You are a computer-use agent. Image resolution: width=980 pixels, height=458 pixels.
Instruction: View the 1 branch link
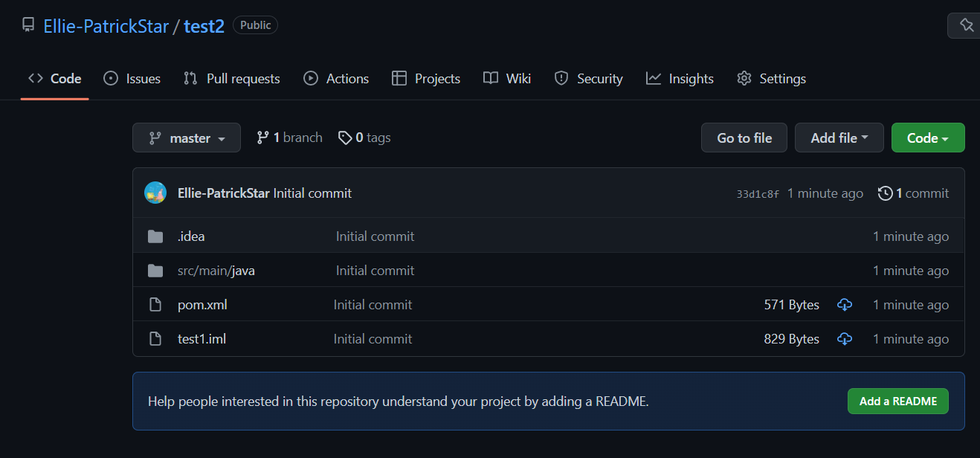tap(289, 138)
